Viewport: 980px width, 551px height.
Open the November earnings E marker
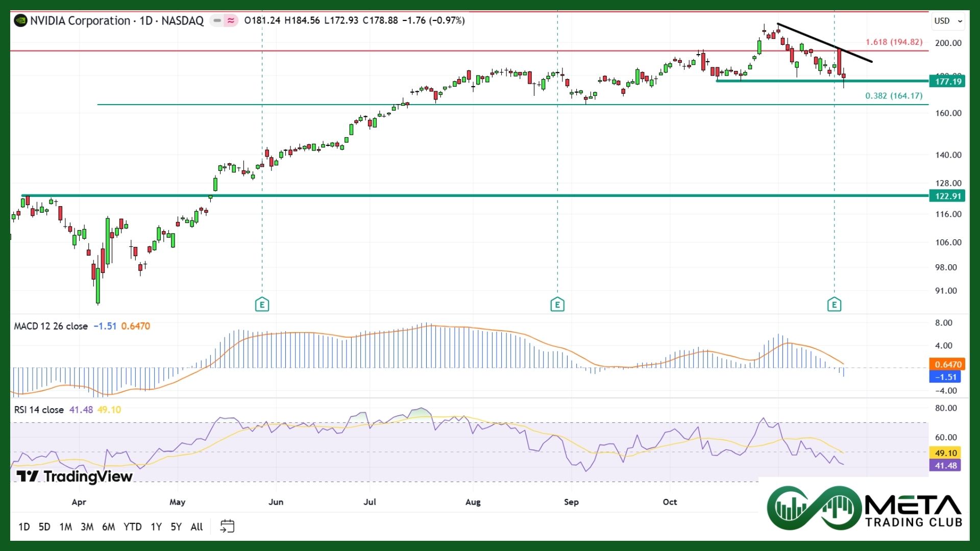pyautogui.click(x=834, y=305)
